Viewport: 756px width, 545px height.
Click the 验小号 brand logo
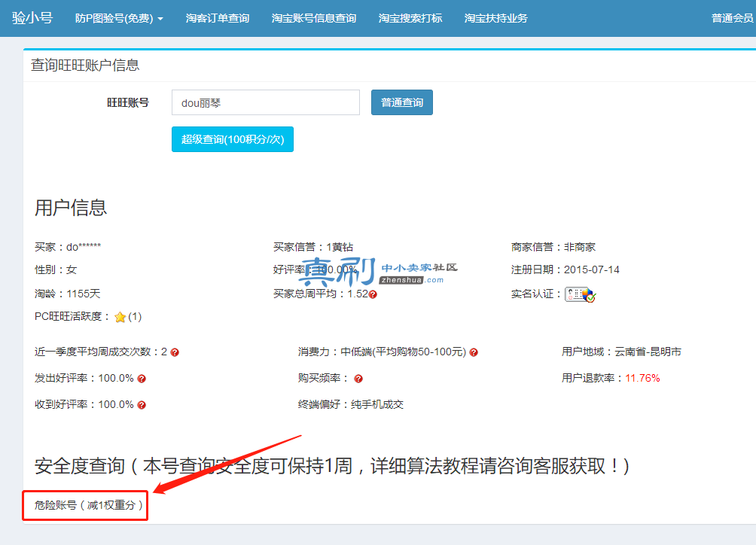pyautogui.click(x=32, y=17)
